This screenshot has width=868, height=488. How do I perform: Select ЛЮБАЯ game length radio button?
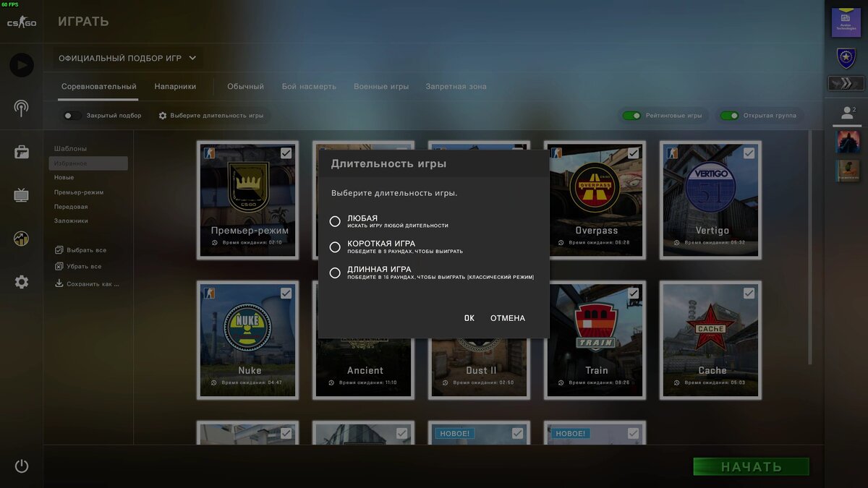pyautogui.click(x=335, y=221)
